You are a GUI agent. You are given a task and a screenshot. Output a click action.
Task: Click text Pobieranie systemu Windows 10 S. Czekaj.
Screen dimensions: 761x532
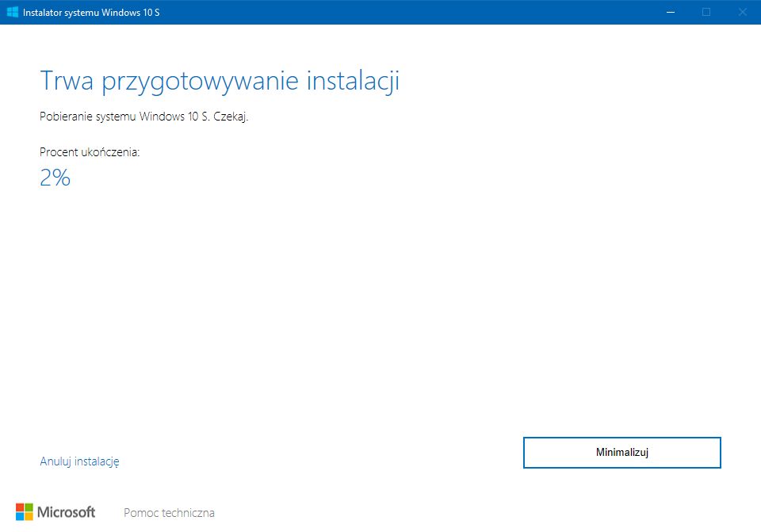click(x=143, y=117)
